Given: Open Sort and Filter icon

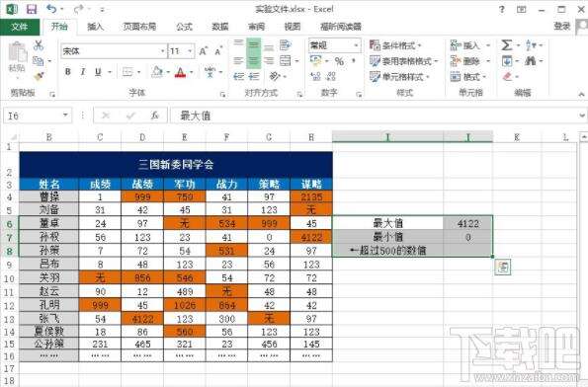Looking at the screenshot, I should (x=531, y=45).
